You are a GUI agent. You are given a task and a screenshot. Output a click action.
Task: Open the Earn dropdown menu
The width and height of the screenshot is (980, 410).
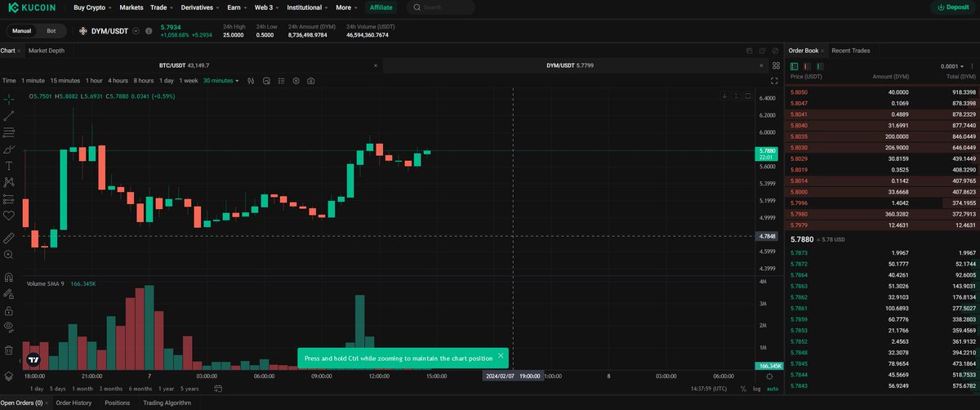point(237,7)
